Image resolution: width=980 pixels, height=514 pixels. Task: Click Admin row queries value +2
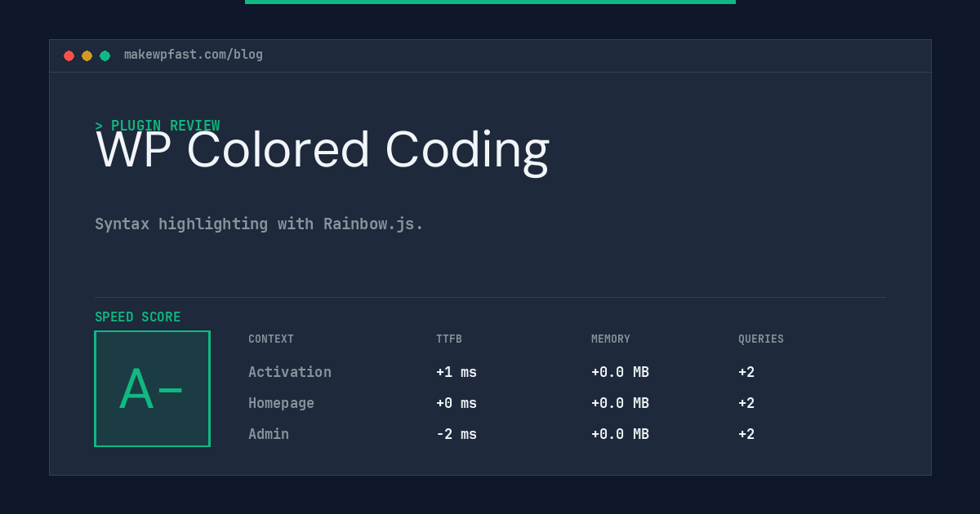click(746, 434)
